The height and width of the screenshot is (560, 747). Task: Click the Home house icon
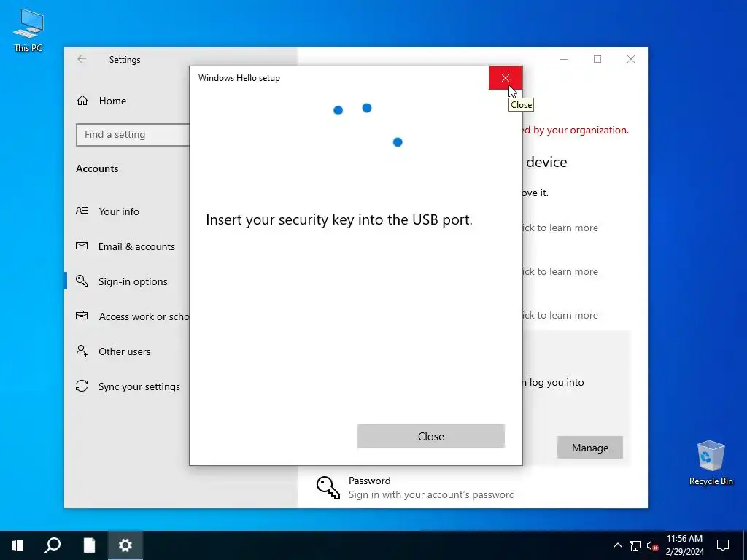(82, 101)
